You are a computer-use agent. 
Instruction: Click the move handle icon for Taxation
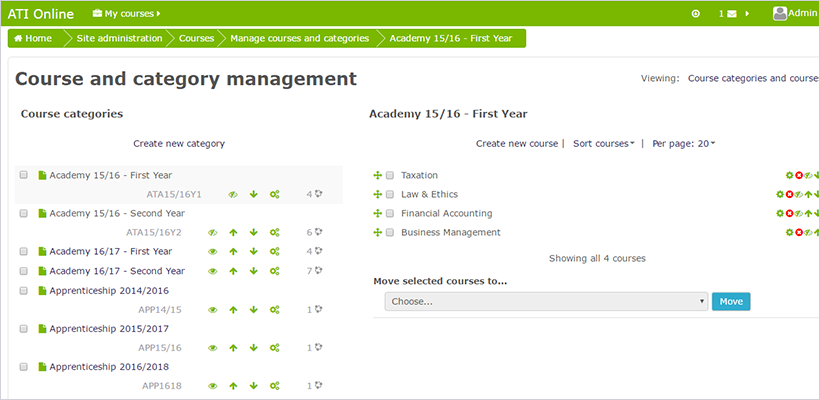378,175
